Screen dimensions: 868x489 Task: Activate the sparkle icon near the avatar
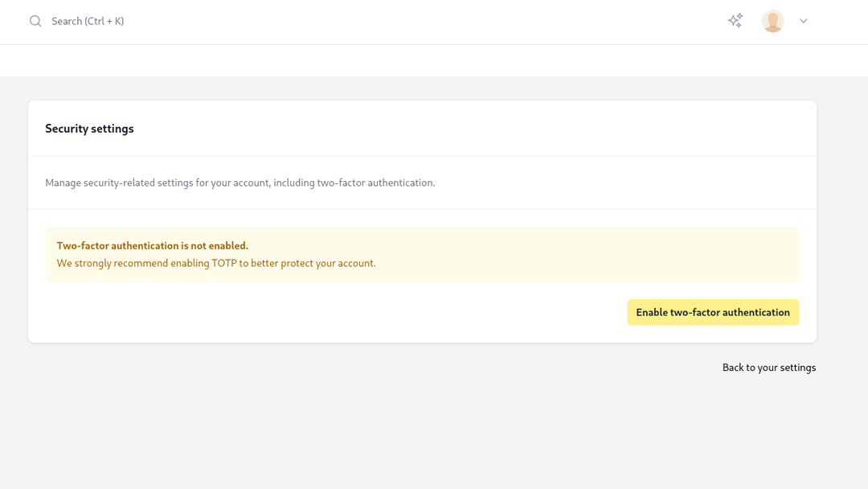pyautogui.click(x=735, y=20)
